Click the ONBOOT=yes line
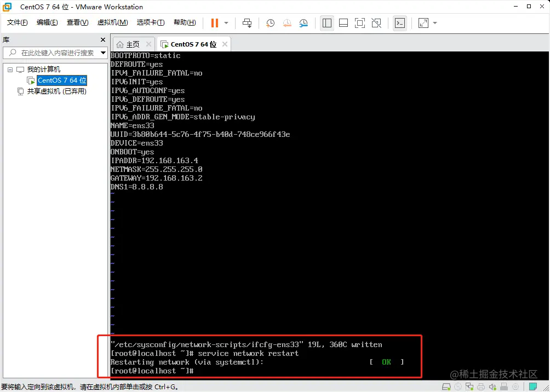 tap(132, 152)
